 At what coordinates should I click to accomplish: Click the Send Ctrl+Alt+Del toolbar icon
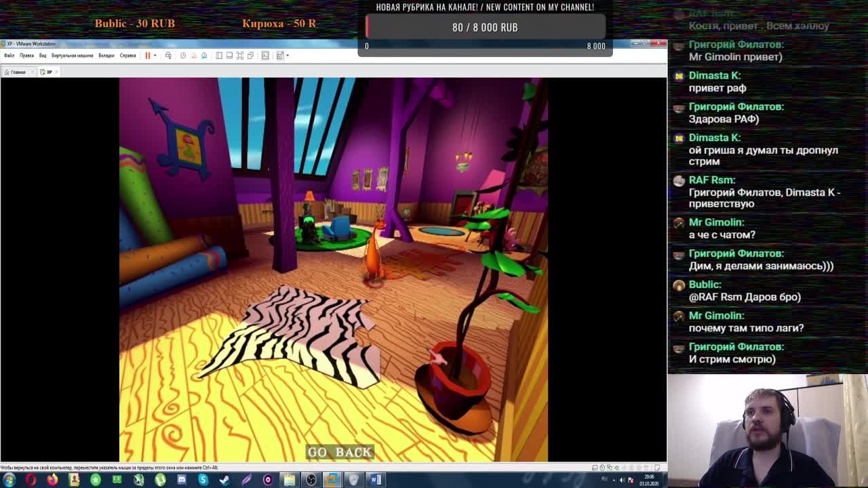point(168,56)
